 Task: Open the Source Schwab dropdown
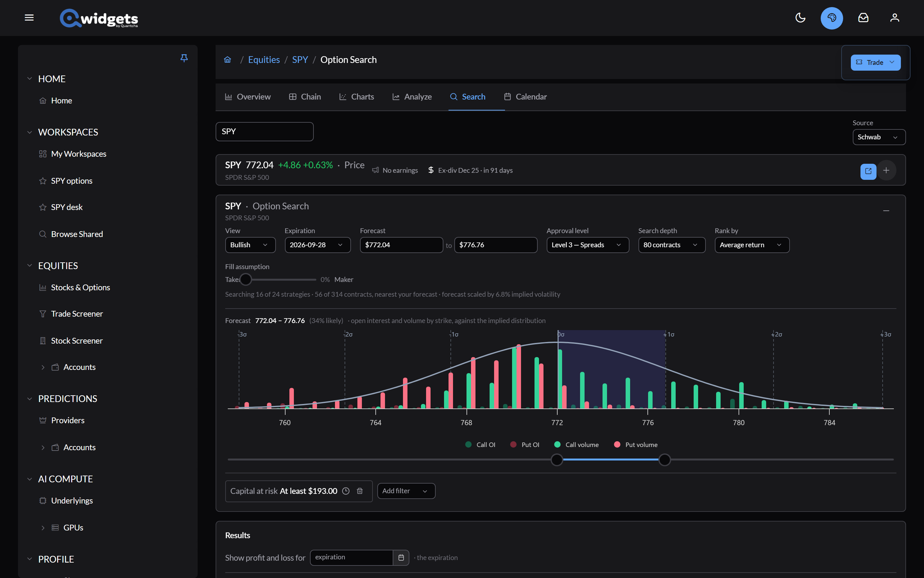(x=879, y=137)
